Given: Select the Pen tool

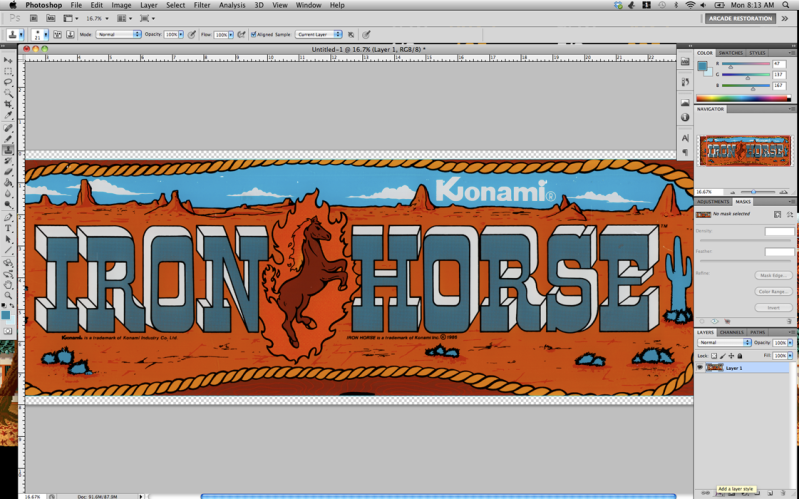Looking at the screenshot, I should pyautogui.click(x=8, y=218).
